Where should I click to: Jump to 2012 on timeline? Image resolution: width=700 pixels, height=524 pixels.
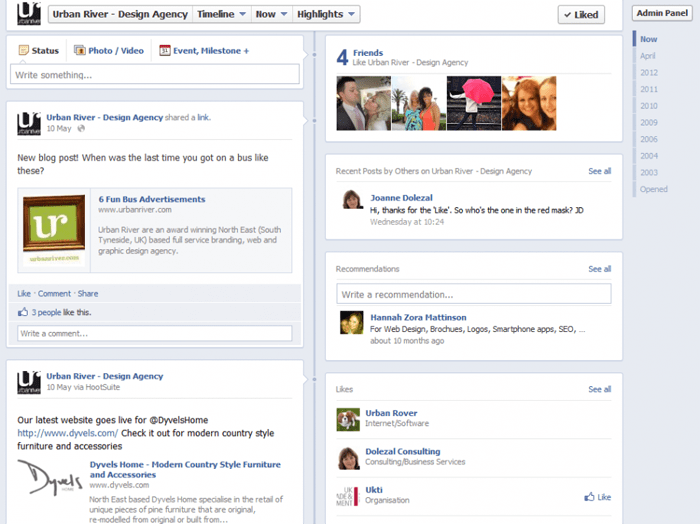[x=649, y=73]
